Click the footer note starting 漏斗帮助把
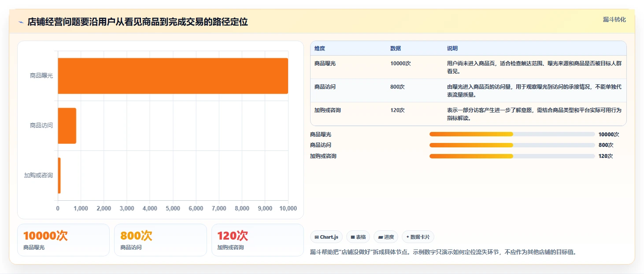This screenshot has width=644, height=274. tap(443, 252)
